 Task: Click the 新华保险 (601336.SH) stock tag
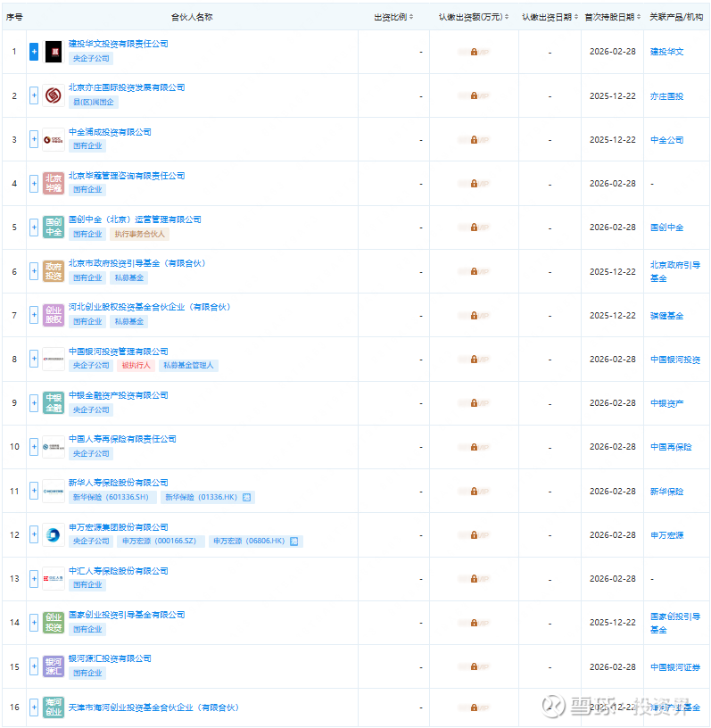(x=111, y=497)
